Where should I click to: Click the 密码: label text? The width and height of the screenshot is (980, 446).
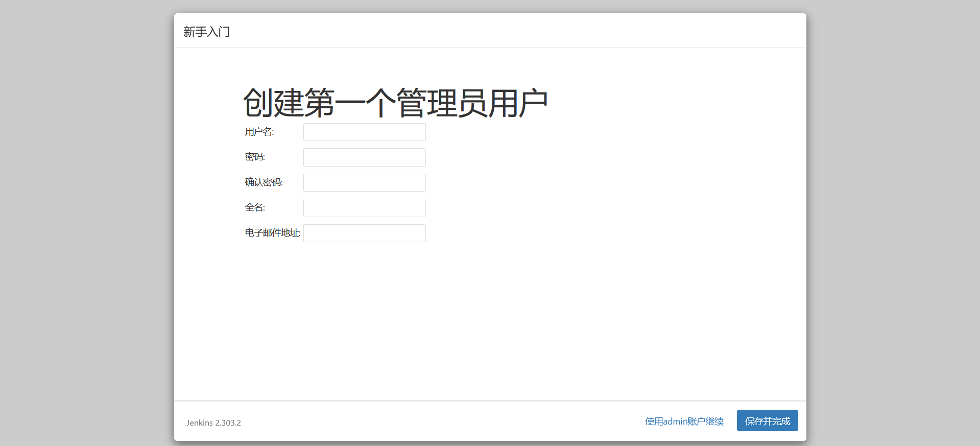[255, 157]
